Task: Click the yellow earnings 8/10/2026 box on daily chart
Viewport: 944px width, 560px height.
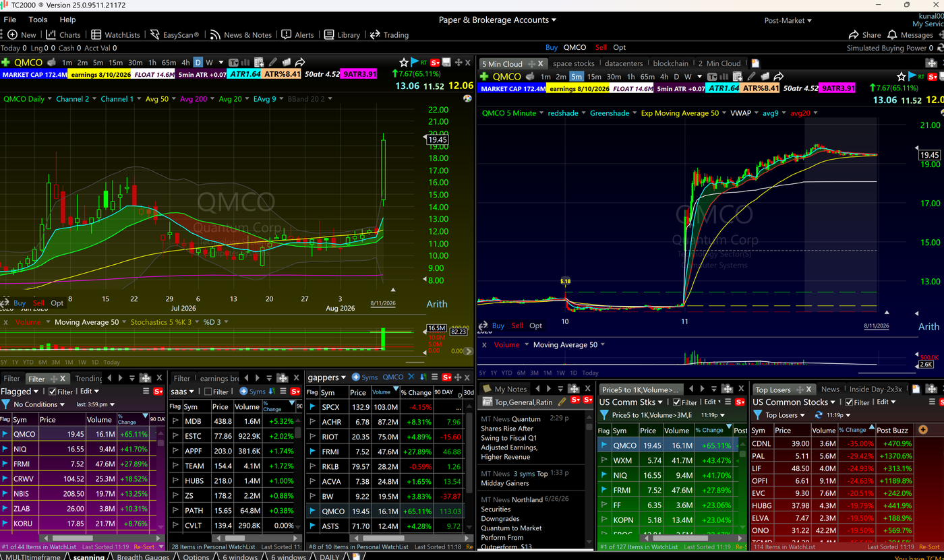Action: (98, 74)
